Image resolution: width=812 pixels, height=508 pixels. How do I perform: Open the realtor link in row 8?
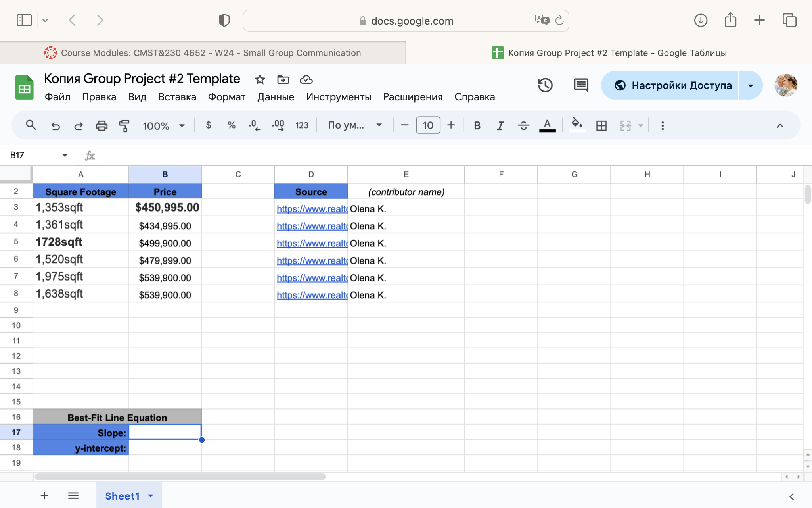[x=312, y=295]
